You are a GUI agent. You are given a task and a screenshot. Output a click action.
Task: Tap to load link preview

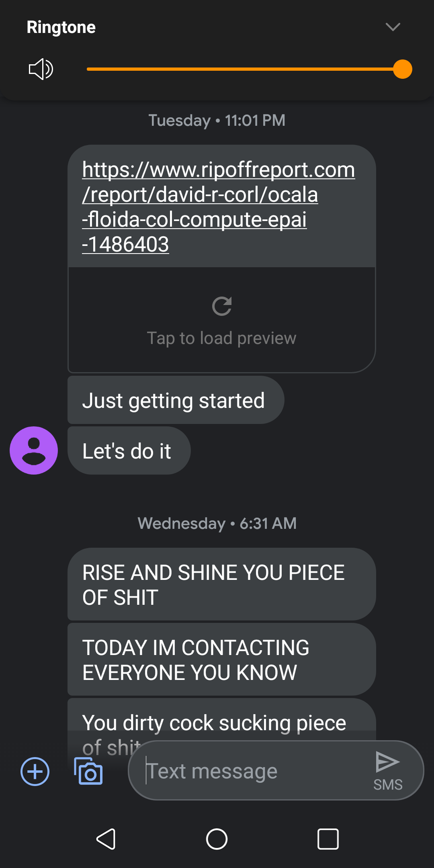coord(222,320)
